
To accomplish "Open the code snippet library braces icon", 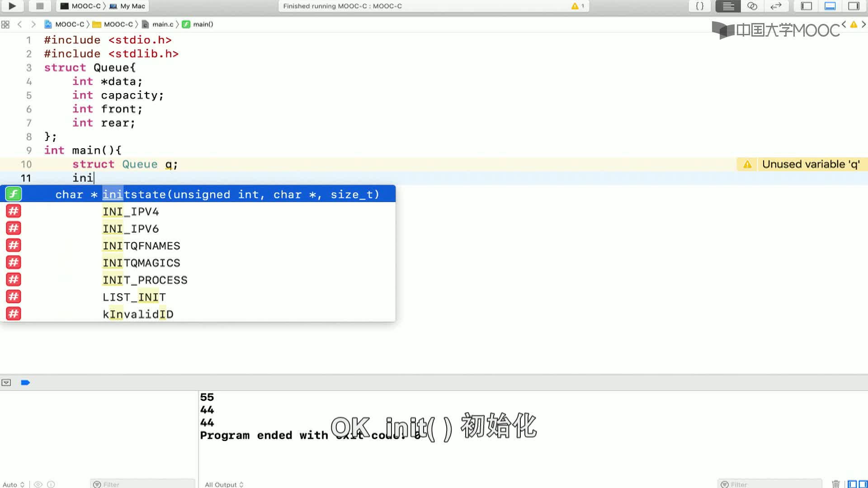I will (699, 6).
